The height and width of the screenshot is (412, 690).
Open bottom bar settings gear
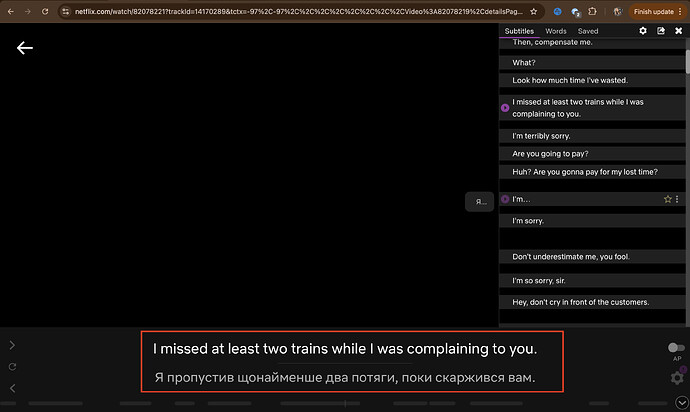(x=677, y=377)
